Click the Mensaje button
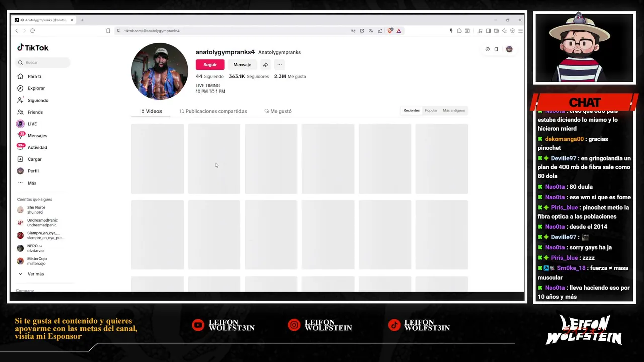 (x=242, y=65)
